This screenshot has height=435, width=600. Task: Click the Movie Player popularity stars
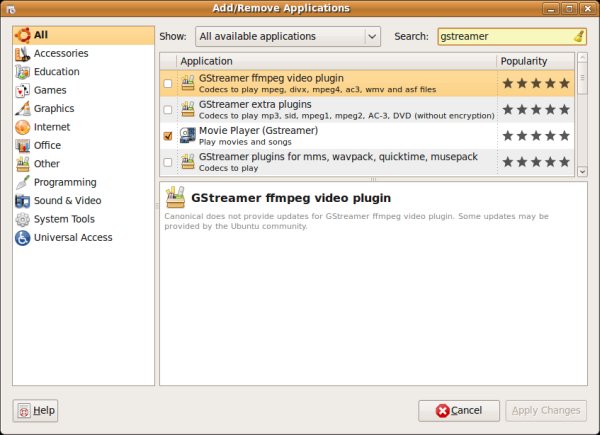536,136
